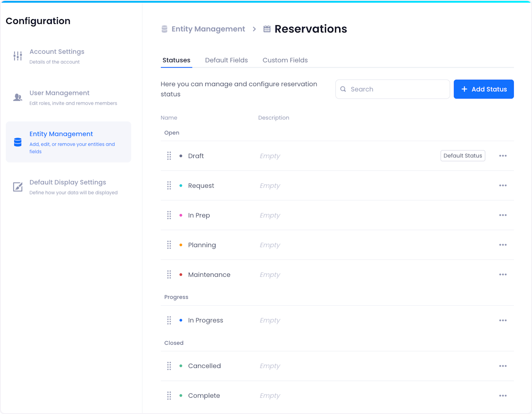Click the In Prep status name
The width and height of the screenshot is (532, 414).
pos(199,215)
